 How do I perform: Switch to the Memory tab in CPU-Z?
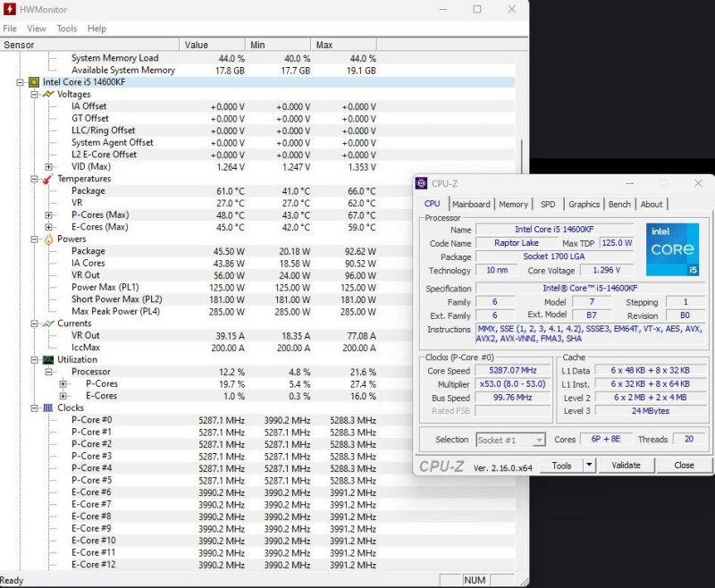[x=513, y=205]
